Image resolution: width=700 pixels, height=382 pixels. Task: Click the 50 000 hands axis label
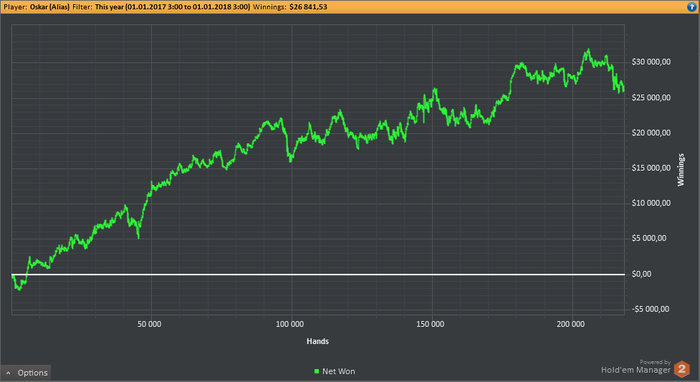tap(149, 324)
